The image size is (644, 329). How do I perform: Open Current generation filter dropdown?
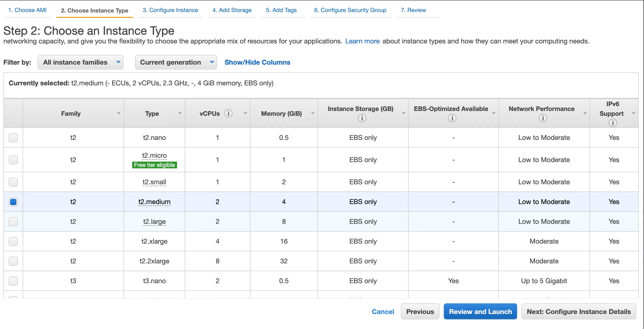pos(176,62)
